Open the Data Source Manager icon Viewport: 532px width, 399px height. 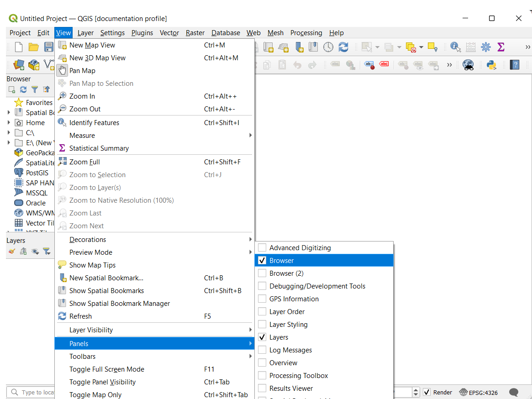point(19,64)
